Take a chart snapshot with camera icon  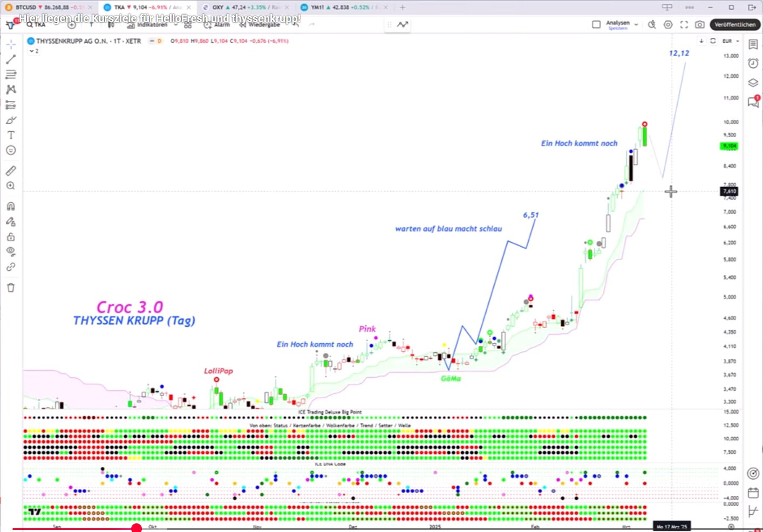[x=699, y=24]
